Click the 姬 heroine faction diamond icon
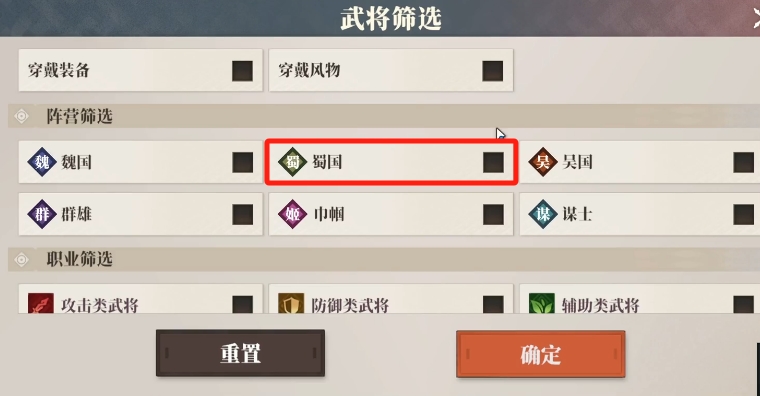Viewport: 760px width, 396px height. 292,214
